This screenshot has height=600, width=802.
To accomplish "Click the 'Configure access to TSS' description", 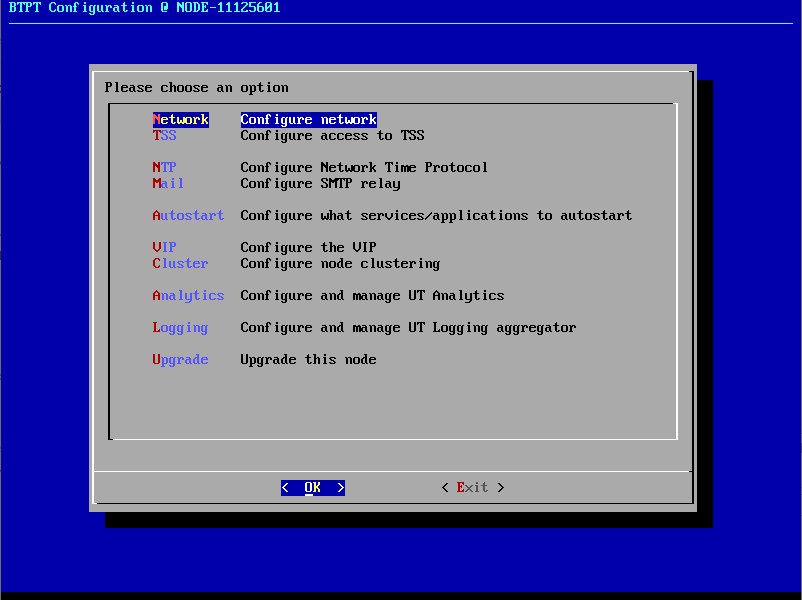I will pos(332,136).
